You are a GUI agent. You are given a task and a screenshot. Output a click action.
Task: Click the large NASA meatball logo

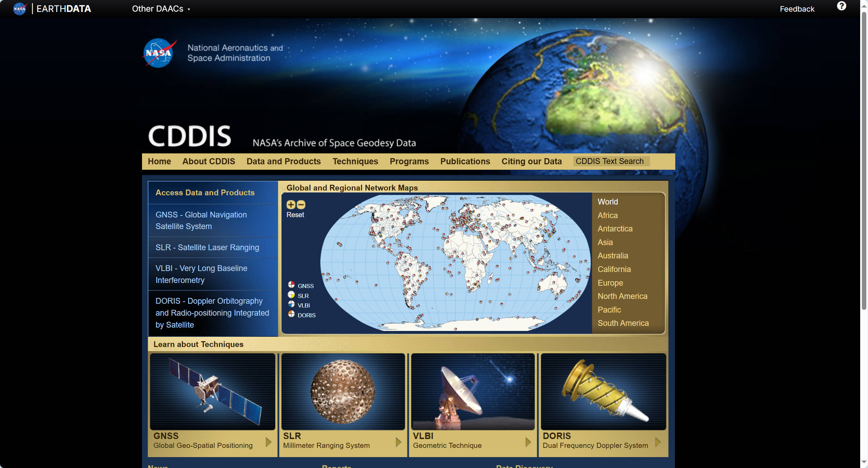pos(159,53)
